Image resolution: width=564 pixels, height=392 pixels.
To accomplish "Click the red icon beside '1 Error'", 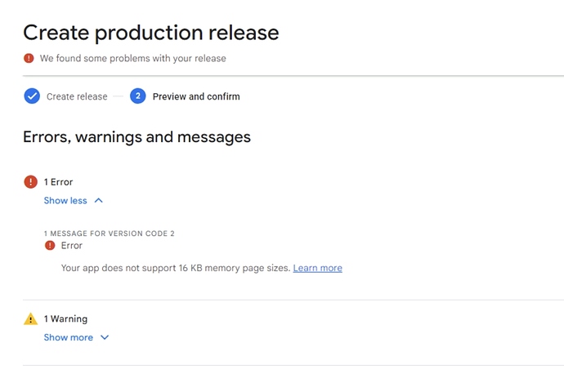I will 31,182.
